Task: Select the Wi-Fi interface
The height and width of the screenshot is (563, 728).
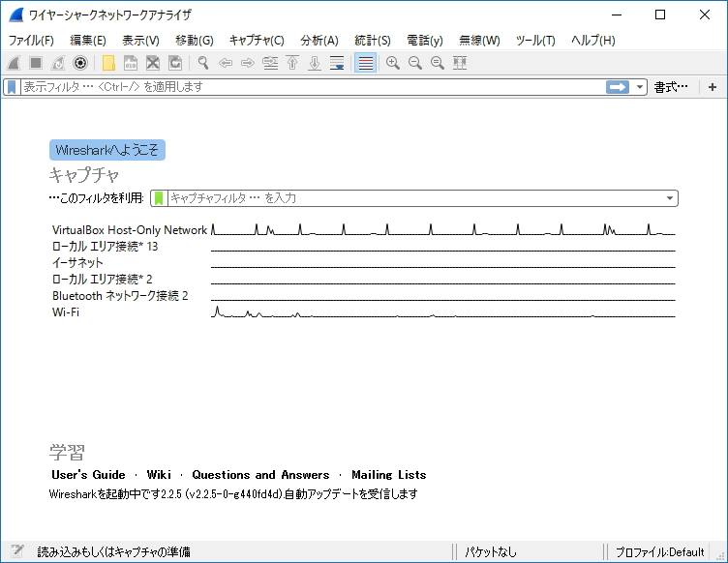Action: pos(364,312)
